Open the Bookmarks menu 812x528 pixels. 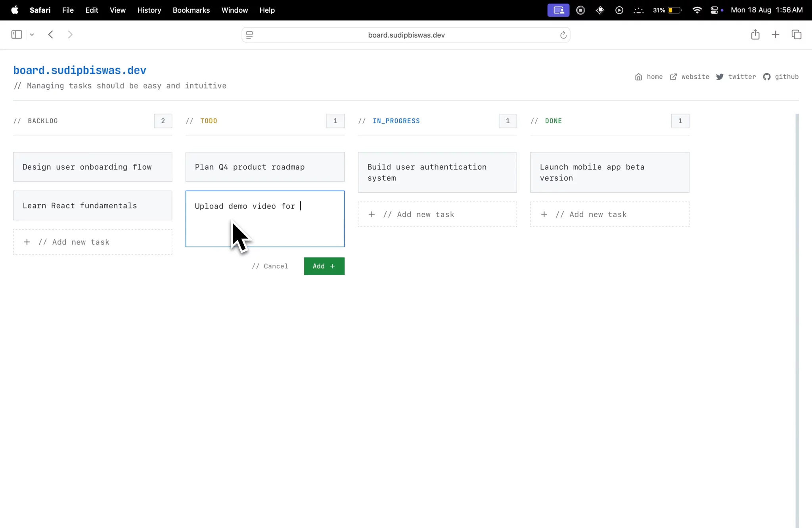(x=191, y=10)
